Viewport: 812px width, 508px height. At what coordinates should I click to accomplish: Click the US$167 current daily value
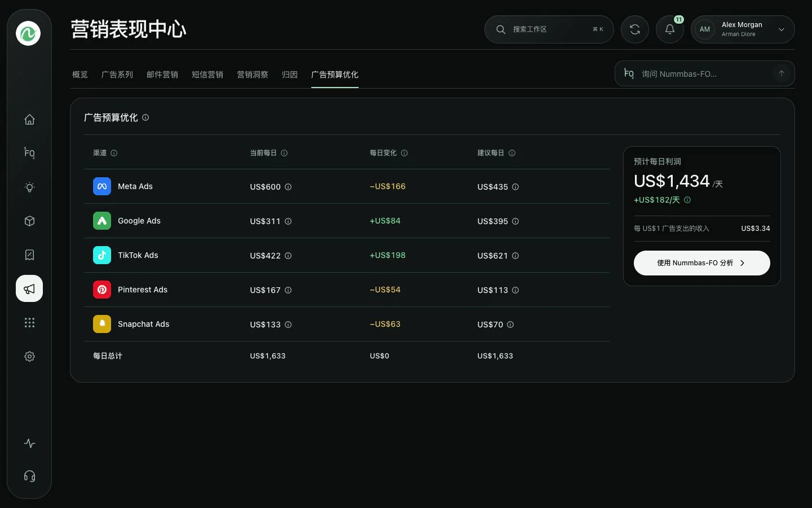click(x=265, y=290)
